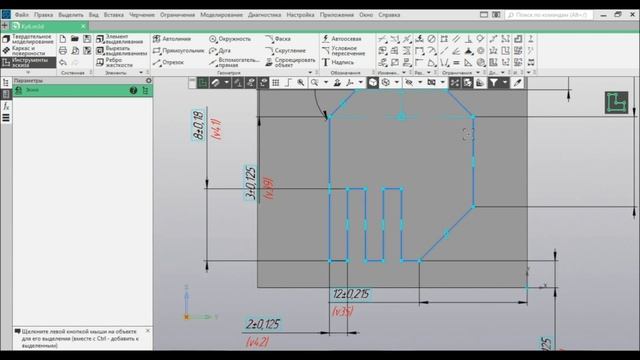Image resolution: width=640 pixels, height=360 pixels.
Task: Open the Моделирование menu
Action: coord(221,15)
